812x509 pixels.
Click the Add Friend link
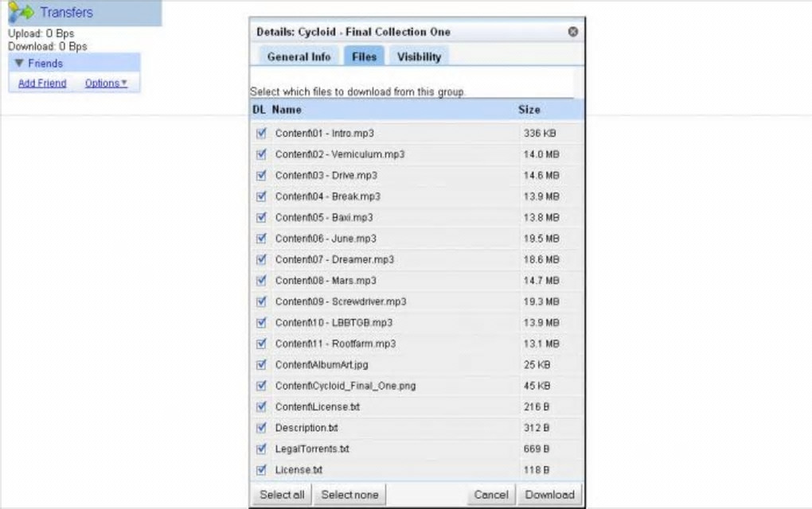coord(42,83)
